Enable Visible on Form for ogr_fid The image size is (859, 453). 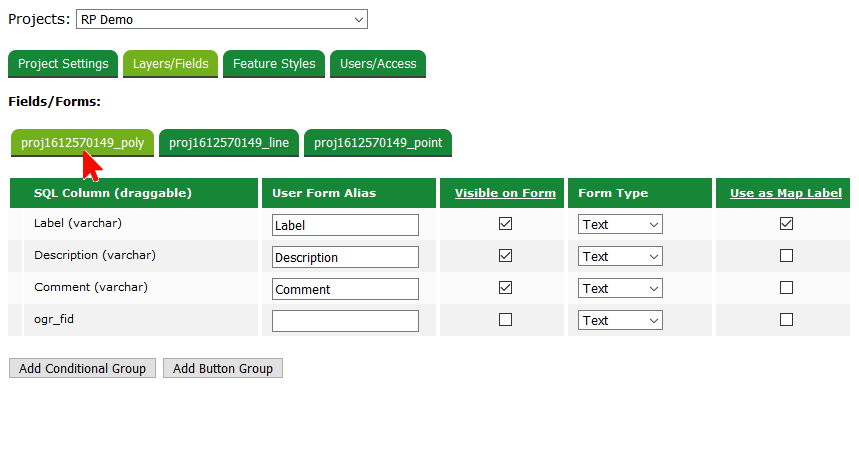click(505, 320)
